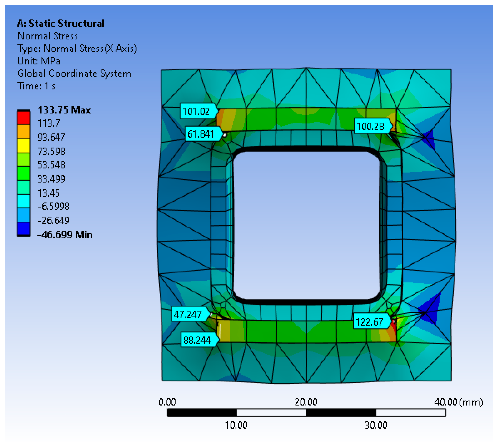Image resolution: width=500 pixels, height=448 pixels.
Task: Click the dark blue legend band
Action: (24, 229)
